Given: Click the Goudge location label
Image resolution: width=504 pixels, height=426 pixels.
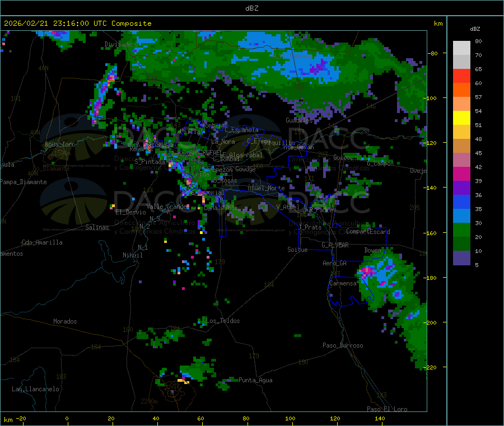Looking at the screenshot, I should (245, 169).
